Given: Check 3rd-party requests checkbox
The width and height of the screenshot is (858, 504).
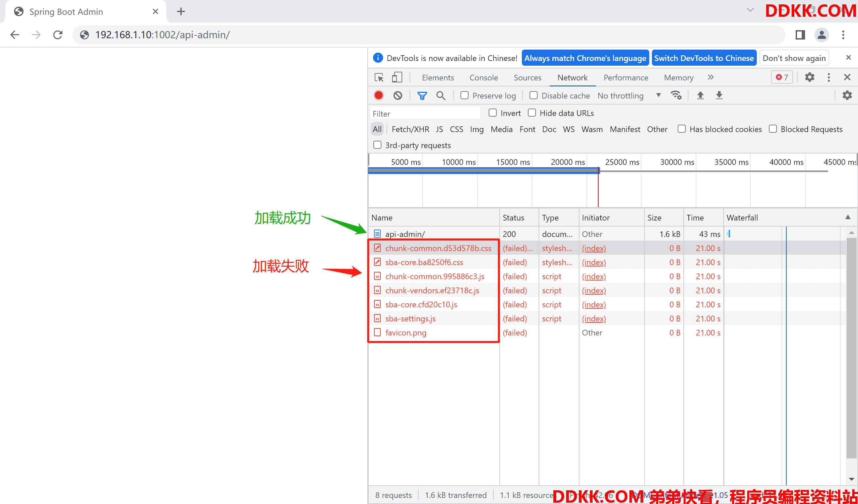Looking at the screenshot, I should click(377, 145).
